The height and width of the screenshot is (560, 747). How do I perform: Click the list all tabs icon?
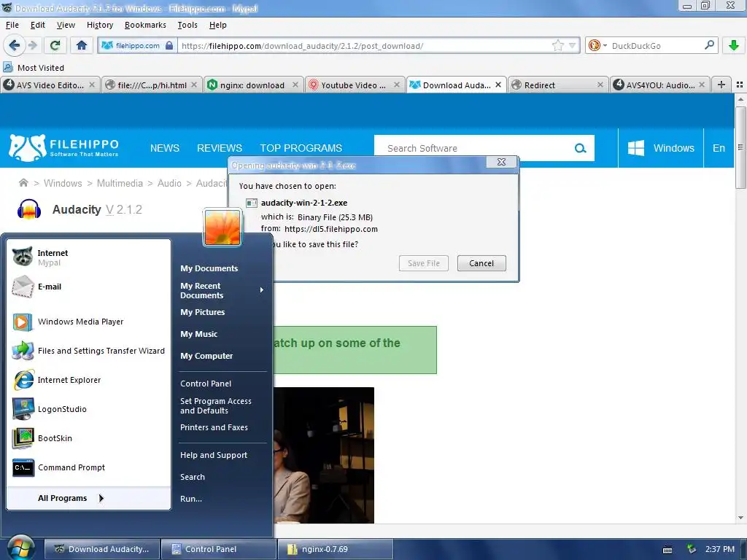pos(740,85)
